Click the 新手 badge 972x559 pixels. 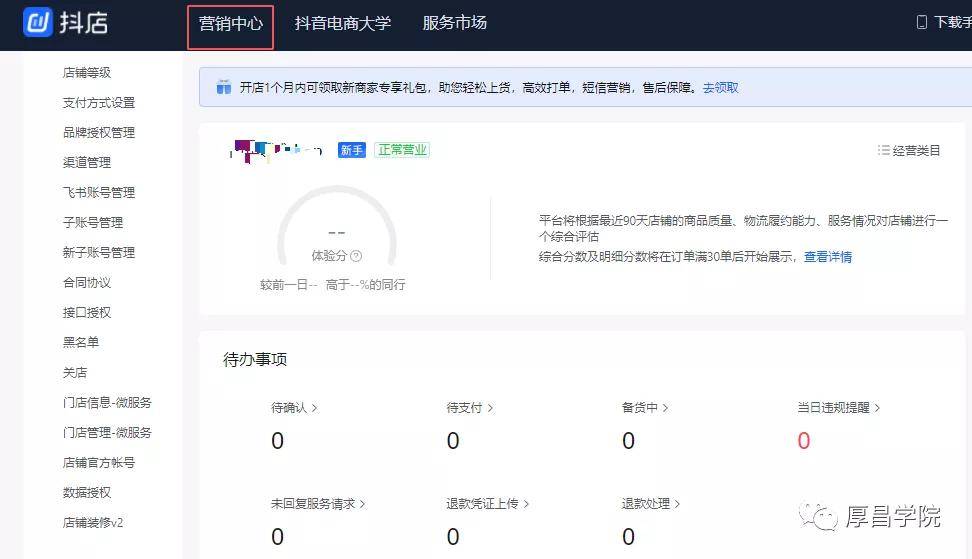(351, 150)
